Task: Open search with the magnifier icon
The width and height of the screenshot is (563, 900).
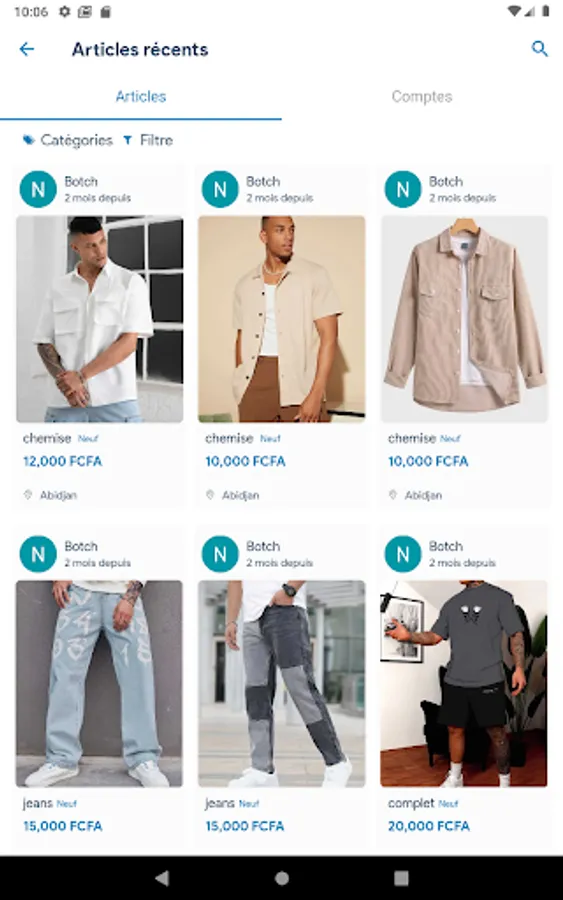Action: pyautogui.click(x=539, y=49)
